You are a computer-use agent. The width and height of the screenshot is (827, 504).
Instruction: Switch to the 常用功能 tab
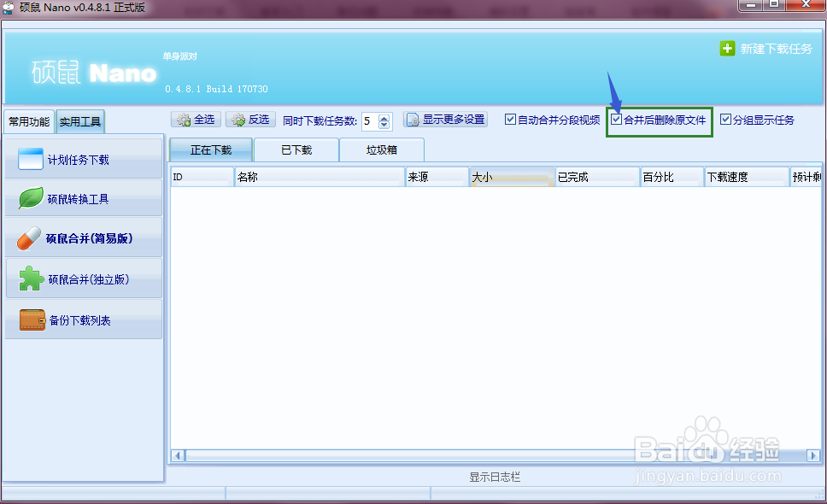pos(29,122)
